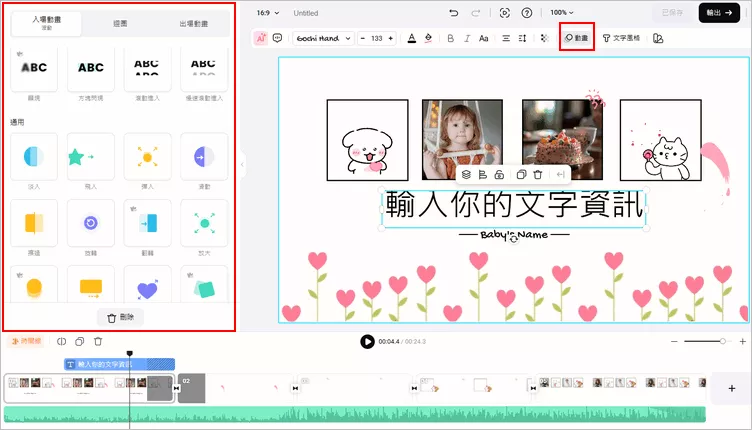
Task: Click the rightmost icon in the text toolbar
Action: click(x=658, y=38)
